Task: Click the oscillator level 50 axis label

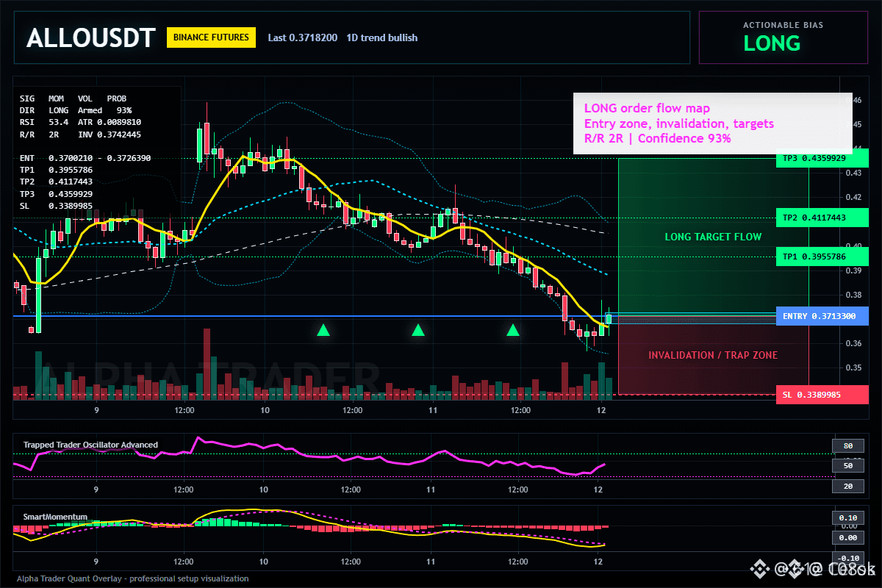Action: point(847,466)
